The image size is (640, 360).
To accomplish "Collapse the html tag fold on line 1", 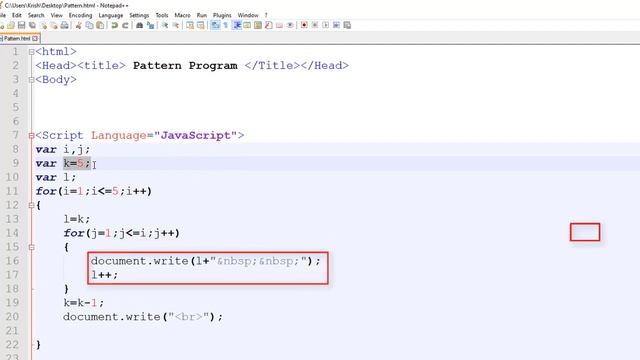I will pos(31,52).
